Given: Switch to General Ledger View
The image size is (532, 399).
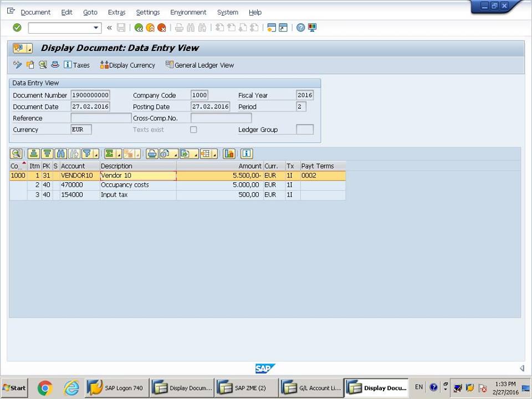Looking at the screenshot, I should click(x=199, y=65).
